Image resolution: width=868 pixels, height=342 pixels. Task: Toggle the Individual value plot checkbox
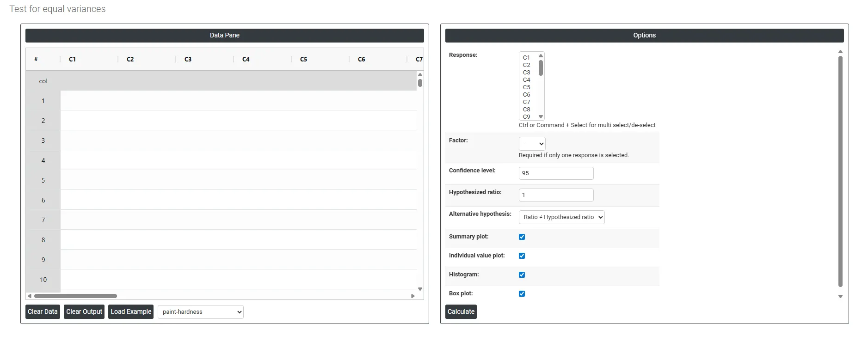522,256
